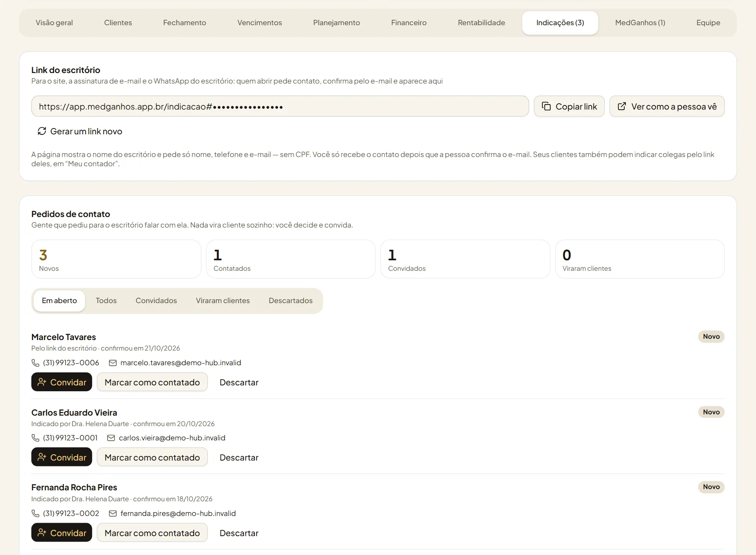Open the Vencimentos tab
Image resolution: width=756 pixels, height=555 pixels.
point(260,23)
